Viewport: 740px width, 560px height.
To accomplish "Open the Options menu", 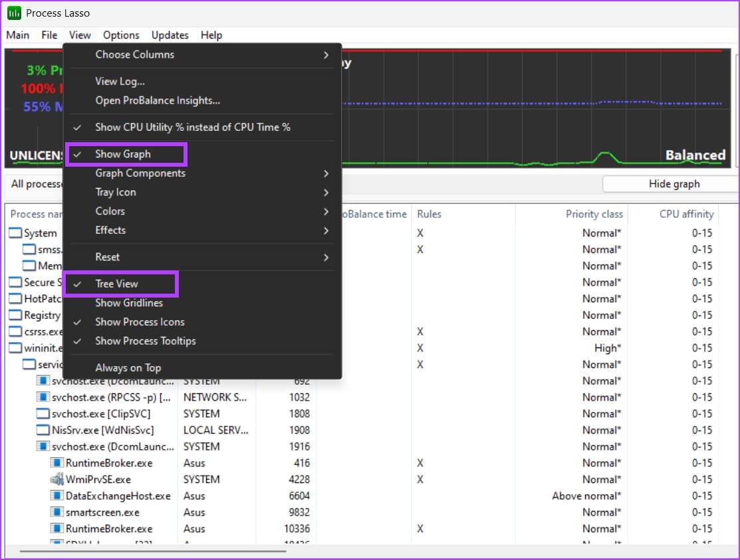I will (x=121, y=35).
